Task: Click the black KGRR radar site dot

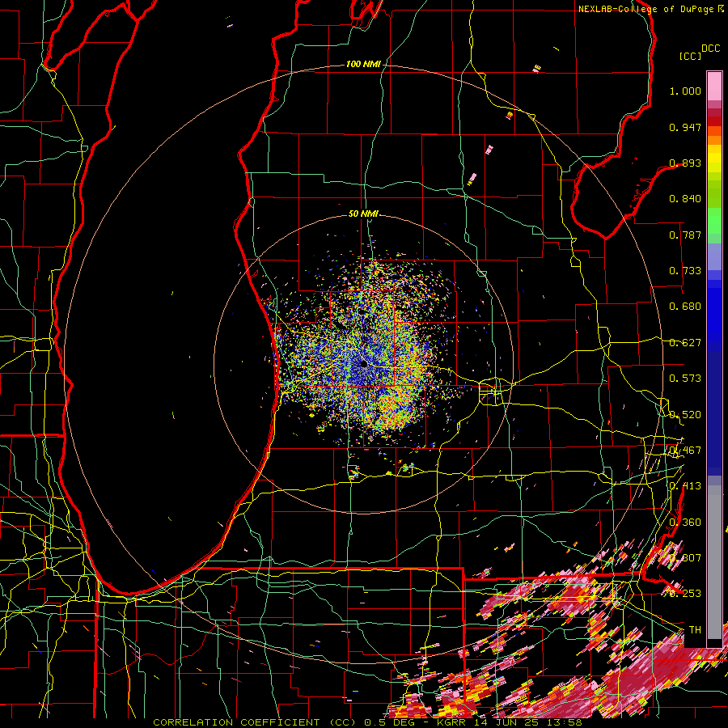Action: coord(364,364)
